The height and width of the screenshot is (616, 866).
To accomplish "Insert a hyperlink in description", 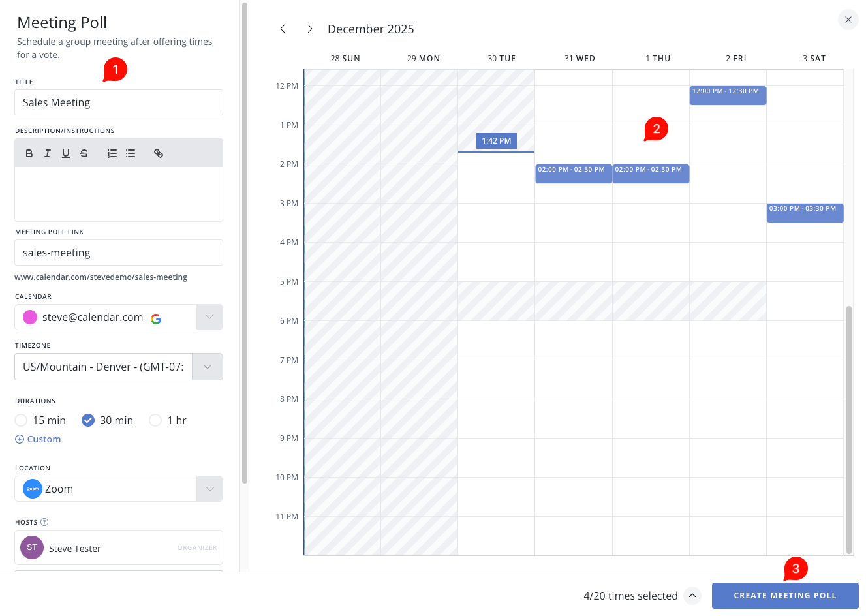I will (159, 153).
